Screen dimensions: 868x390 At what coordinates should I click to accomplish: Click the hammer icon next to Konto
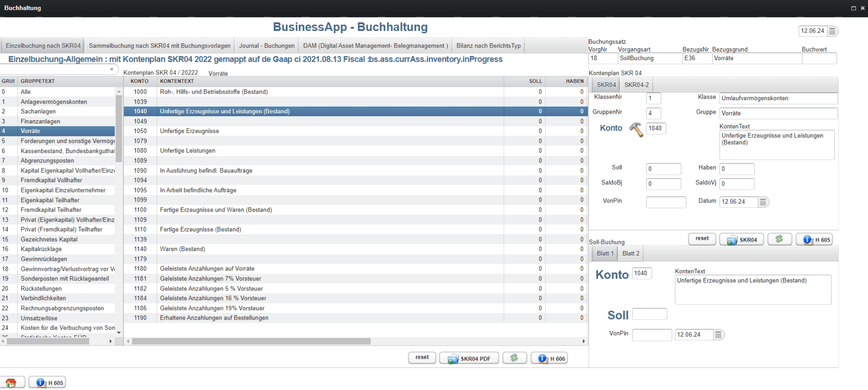pos(636,129)
